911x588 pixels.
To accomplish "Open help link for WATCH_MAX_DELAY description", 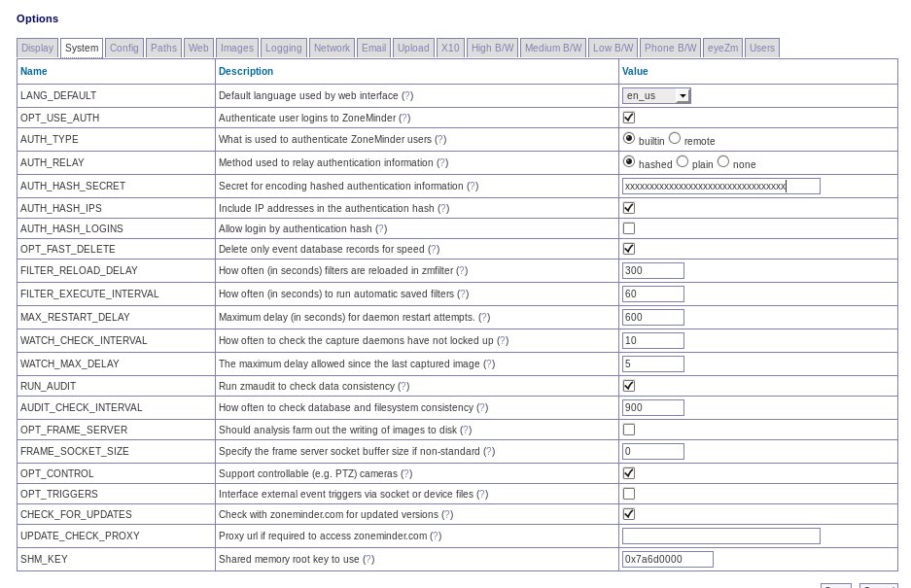I will [x=489, y=363].
